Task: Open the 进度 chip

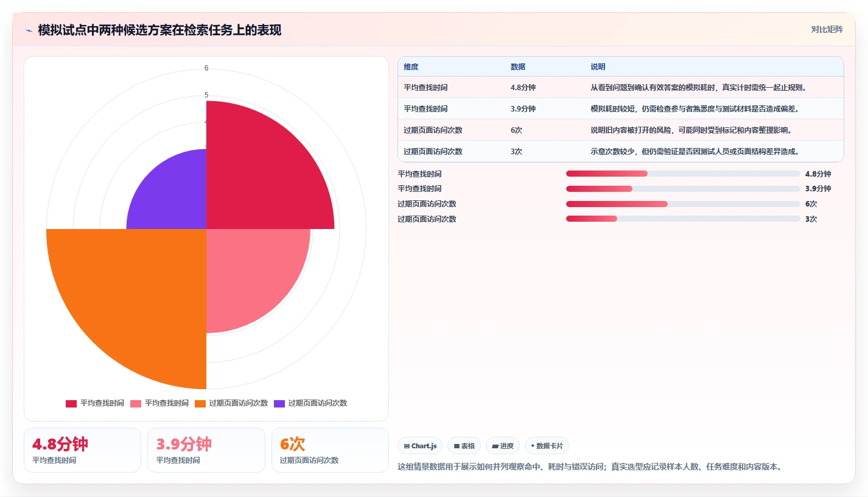Action: (503, 446)
